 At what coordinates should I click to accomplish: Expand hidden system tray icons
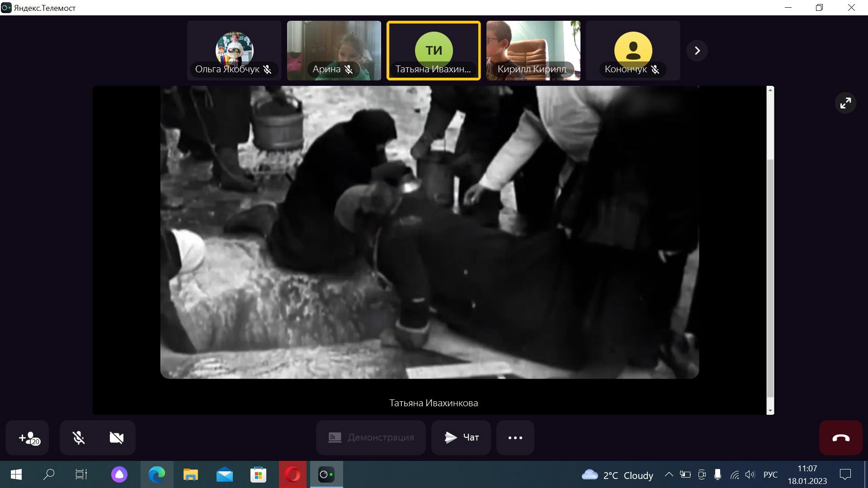669,474
